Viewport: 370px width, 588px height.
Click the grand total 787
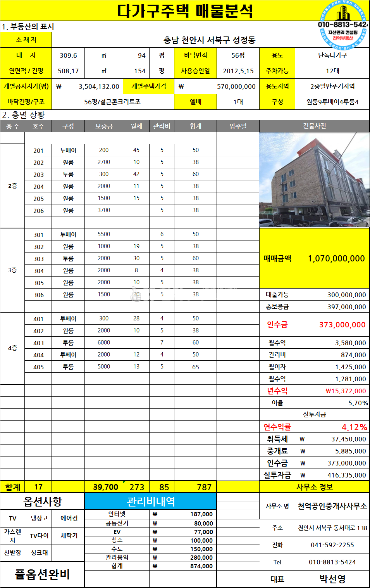(204, 487)
